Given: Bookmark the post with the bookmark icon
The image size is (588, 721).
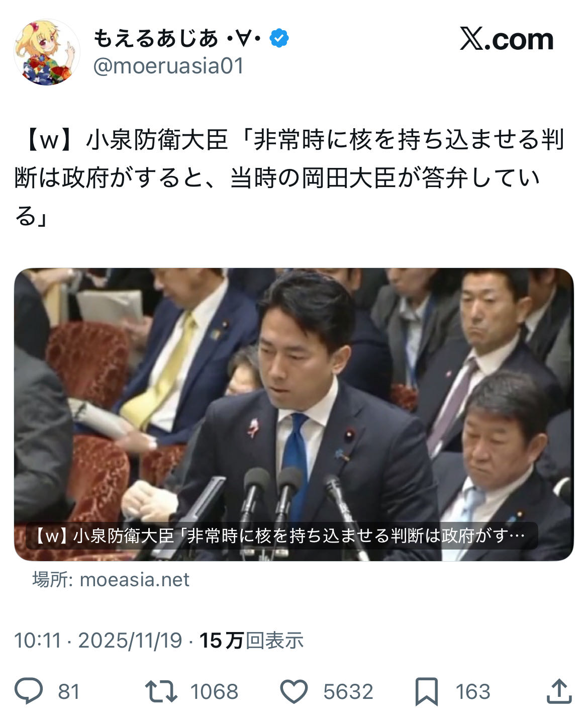Looking at the screenshot, I should (x=427, y=692).
